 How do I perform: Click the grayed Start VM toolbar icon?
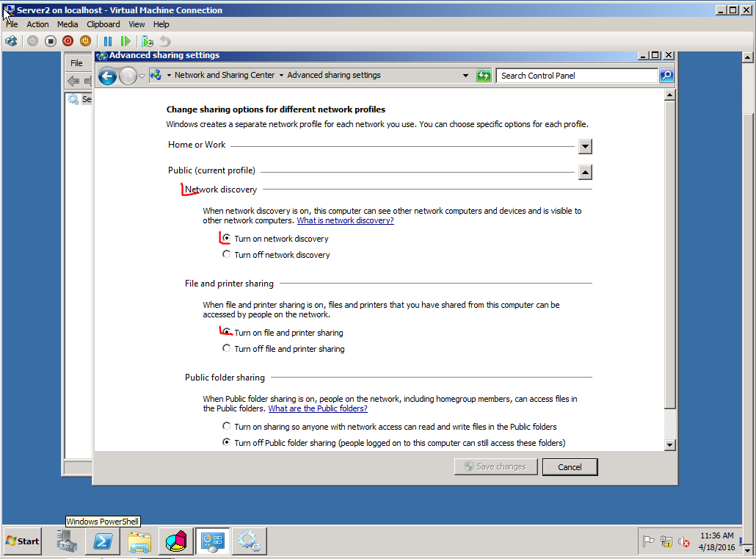(x=33, y=42)
